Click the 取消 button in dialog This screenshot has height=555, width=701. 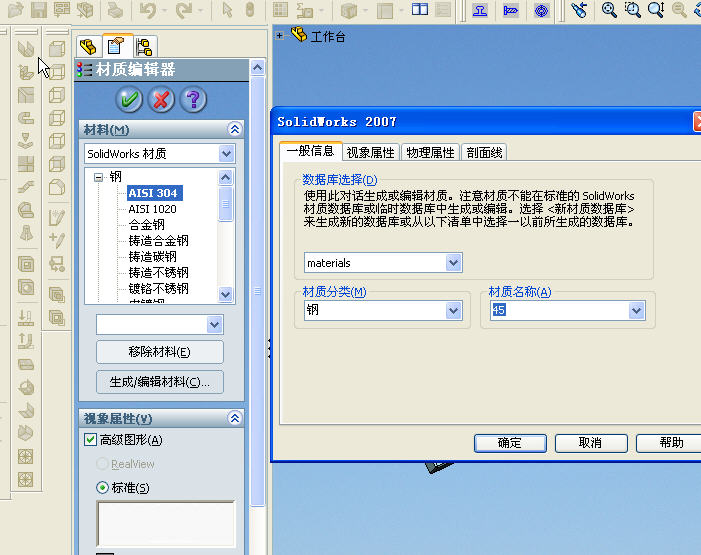591,443
